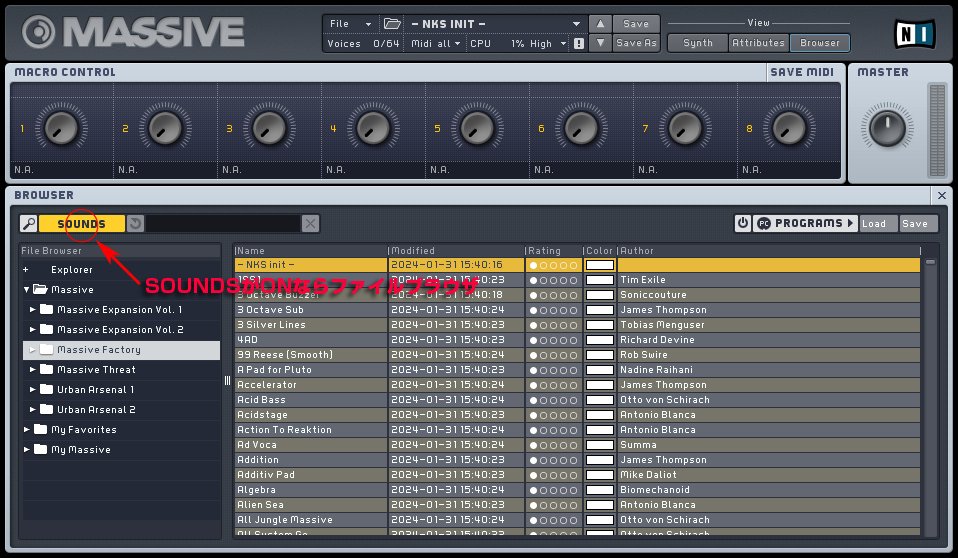This screenshot has height=558, width=958.
Task: Click the Explorer plus icon
Action: (26, 270)
